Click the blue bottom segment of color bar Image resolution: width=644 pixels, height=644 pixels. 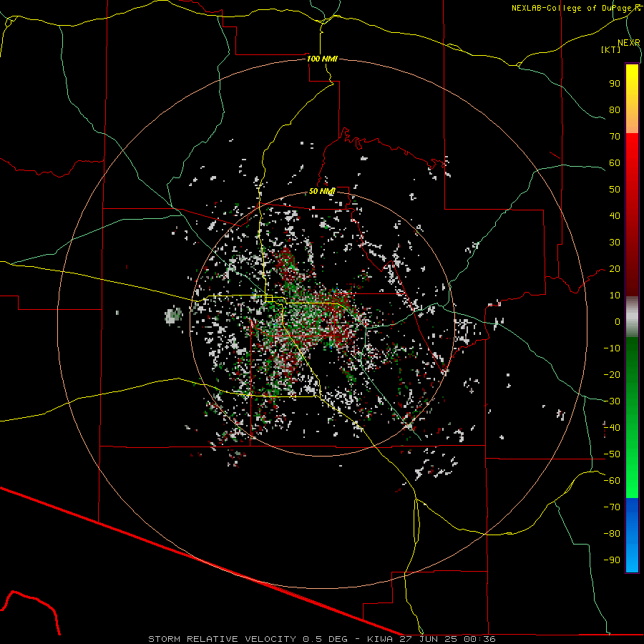point(632,535)
